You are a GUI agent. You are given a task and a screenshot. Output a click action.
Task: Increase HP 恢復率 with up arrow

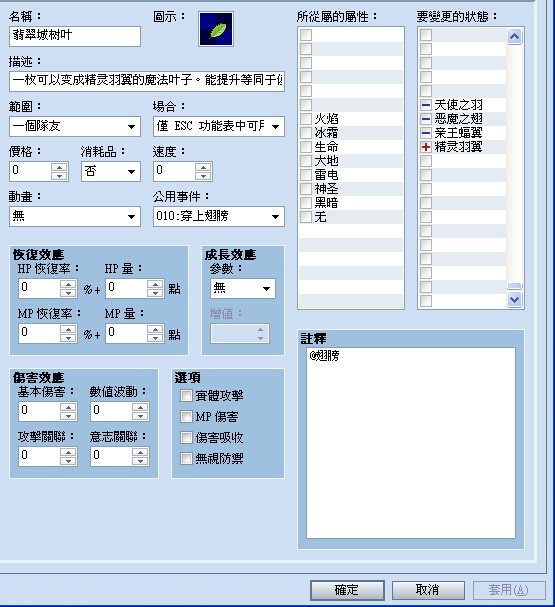68,284
